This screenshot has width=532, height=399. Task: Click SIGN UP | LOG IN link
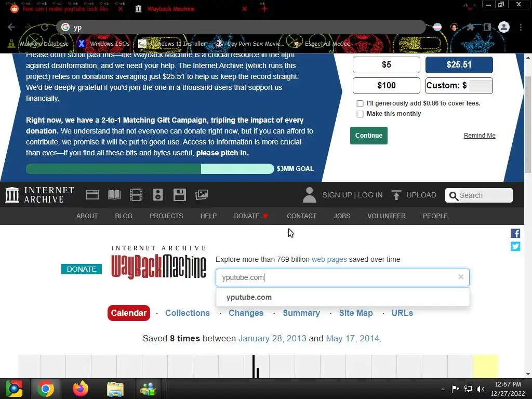point(352,195)
